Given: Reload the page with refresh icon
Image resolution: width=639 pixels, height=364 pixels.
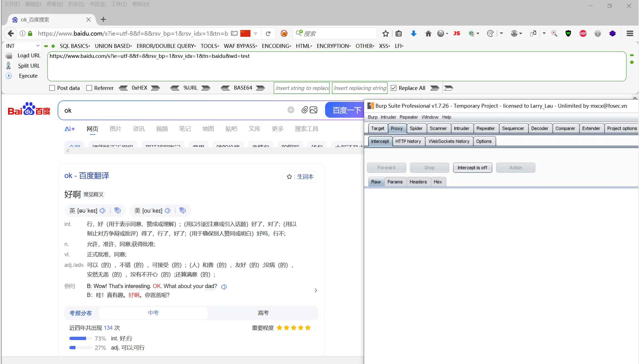Looking at the screenshot, I should 268,33.
